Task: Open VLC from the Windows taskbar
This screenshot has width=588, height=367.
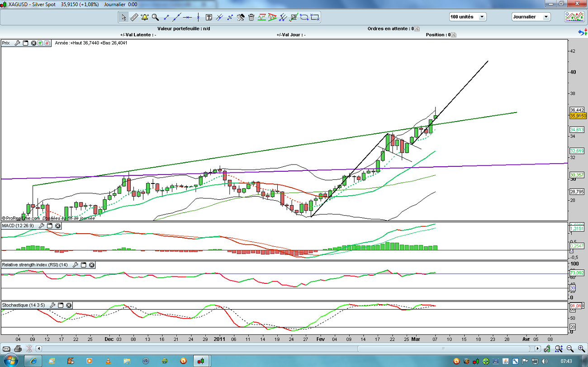Action: point(108,361)
